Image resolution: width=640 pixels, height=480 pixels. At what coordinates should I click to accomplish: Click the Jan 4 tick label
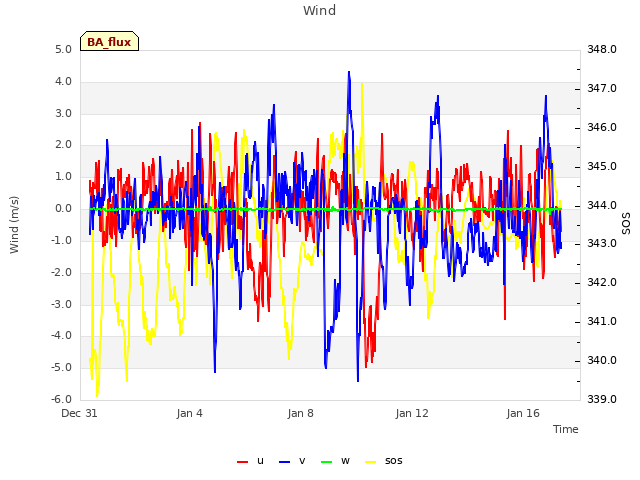pyautogui.click(x=189, y=413)
